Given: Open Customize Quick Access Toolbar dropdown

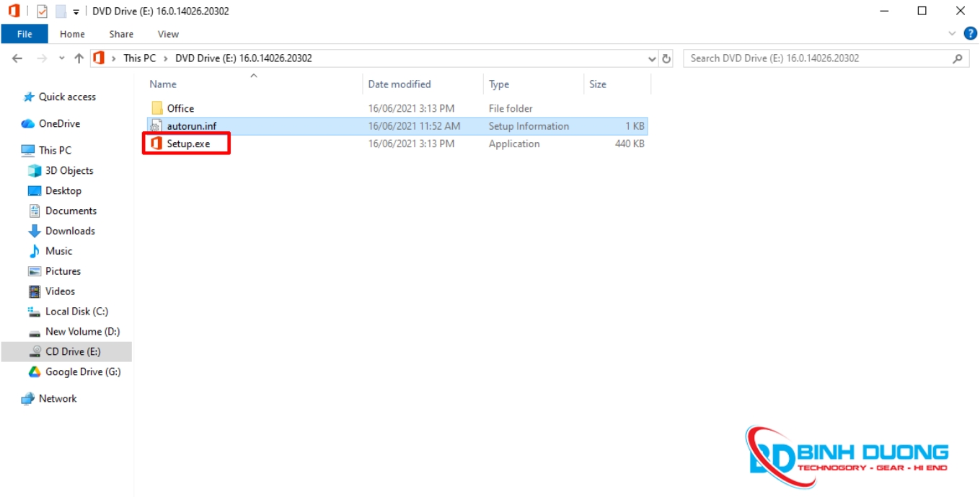Looking at the screenshot, I should 76,12.
